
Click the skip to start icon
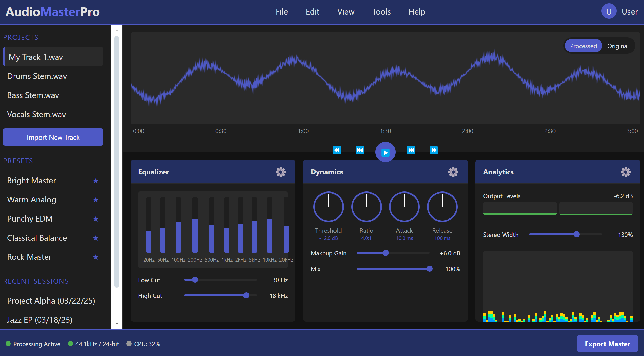point(360,150)
